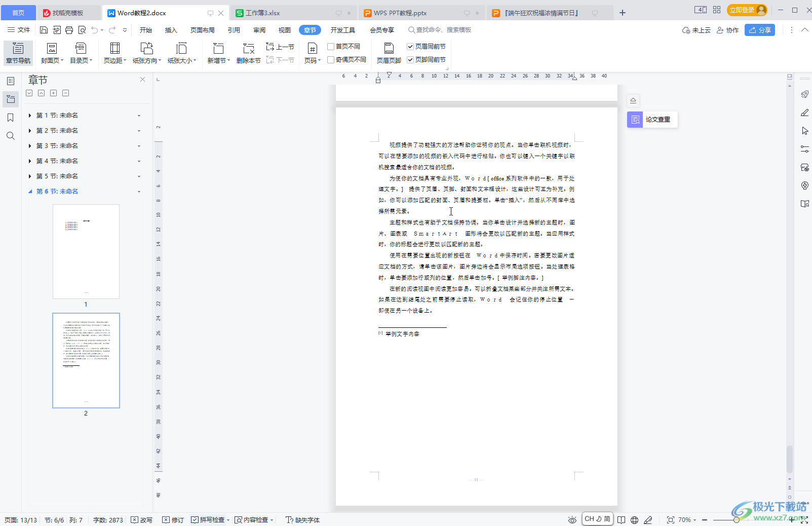The image size is (812, 526).
Task: Click the 新增节 add section icon
Action: [218, 53]
